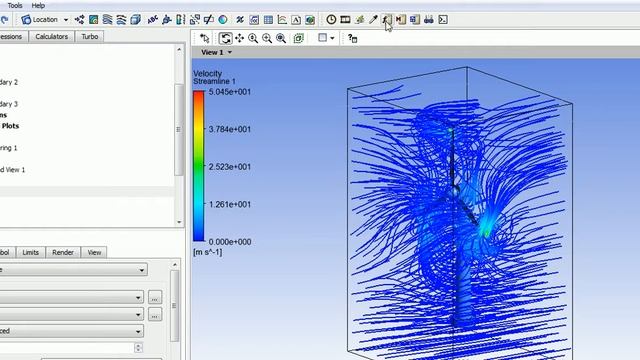Insert a Vector plot

(x=80, y=20)
